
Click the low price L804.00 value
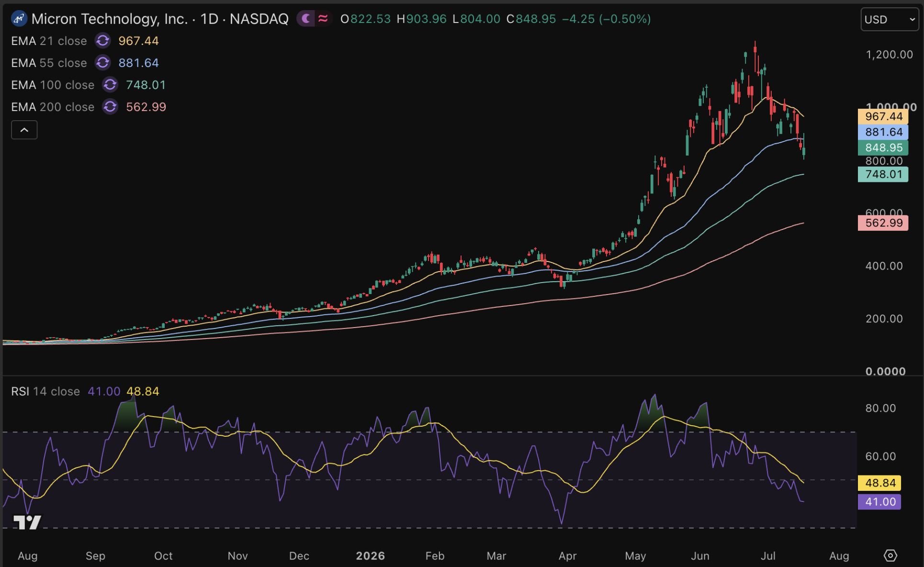pos(476,19)
